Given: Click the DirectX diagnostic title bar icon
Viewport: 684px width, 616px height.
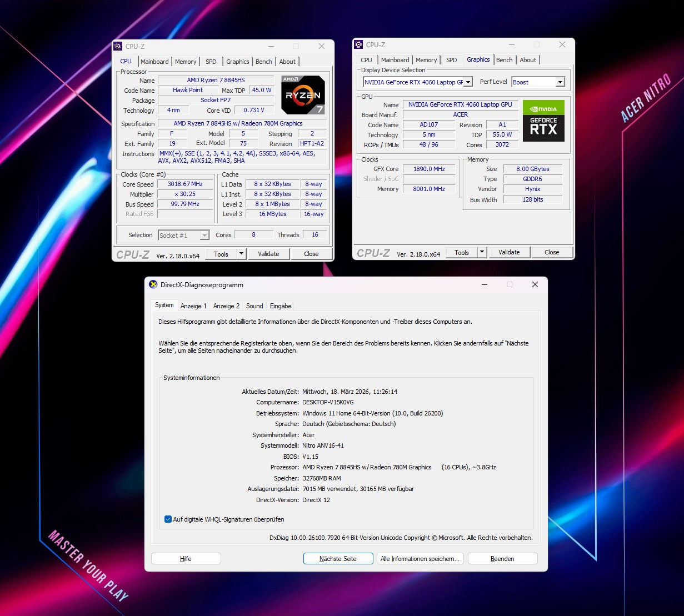Looking at the screenshot, I should click(153, 285).
